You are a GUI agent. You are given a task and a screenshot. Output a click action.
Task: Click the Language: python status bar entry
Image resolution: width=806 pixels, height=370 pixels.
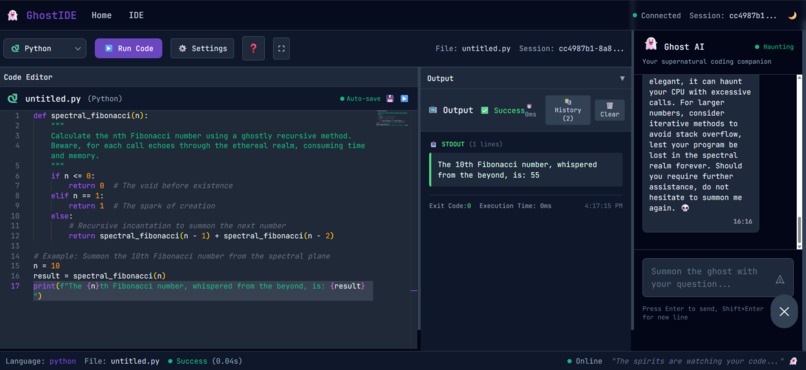coord(41,361)
